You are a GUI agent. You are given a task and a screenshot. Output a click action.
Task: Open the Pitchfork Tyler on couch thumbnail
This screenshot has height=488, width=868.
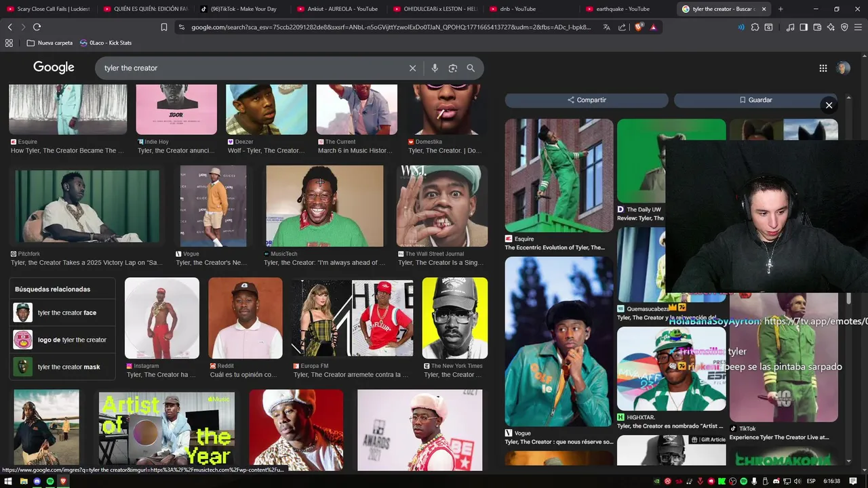click(x=87, y=206)
